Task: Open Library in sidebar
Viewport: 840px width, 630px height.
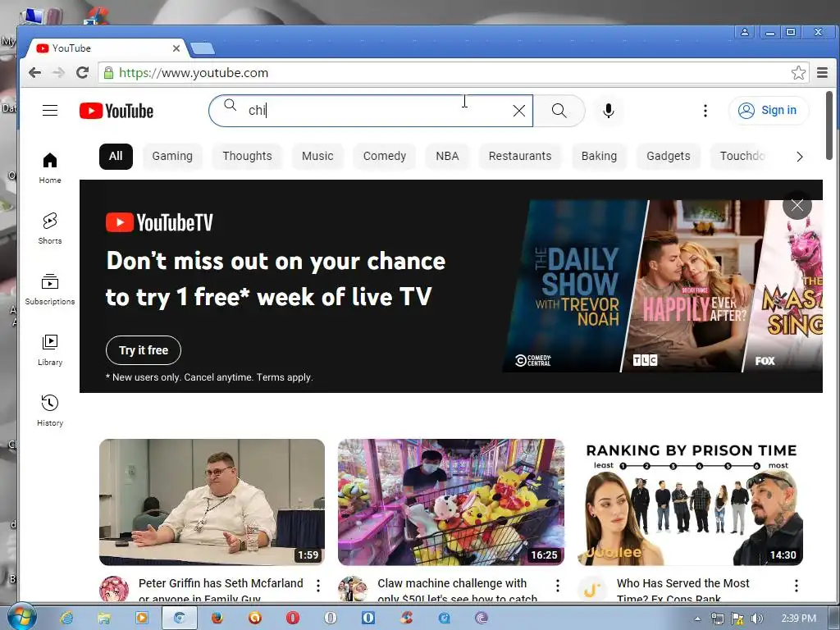Action: pos(50,349)
